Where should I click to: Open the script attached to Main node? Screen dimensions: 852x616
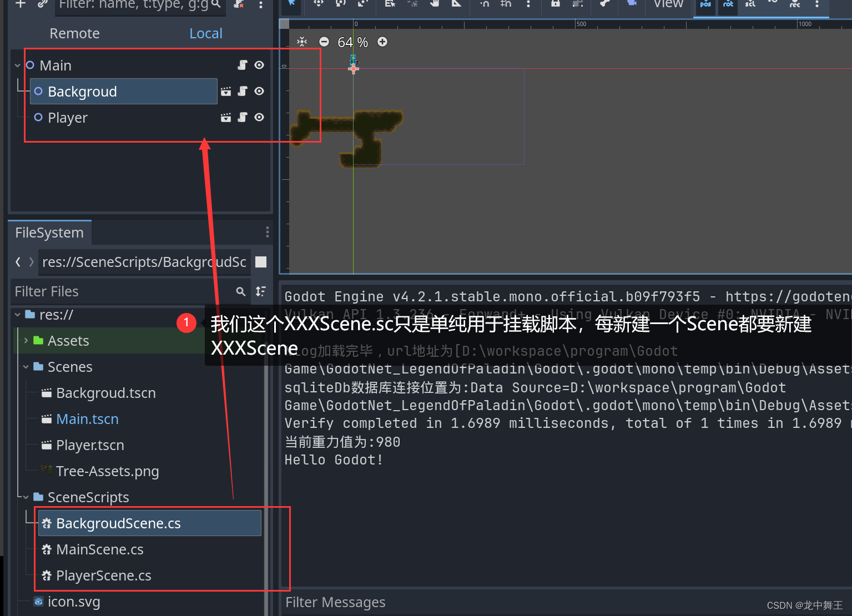pos(243,65)
